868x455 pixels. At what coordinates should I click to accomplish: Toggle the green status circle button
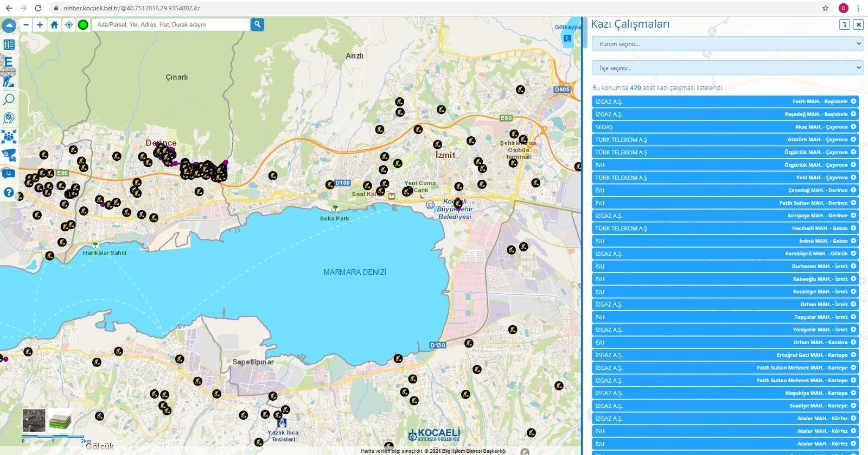(83, 24)
